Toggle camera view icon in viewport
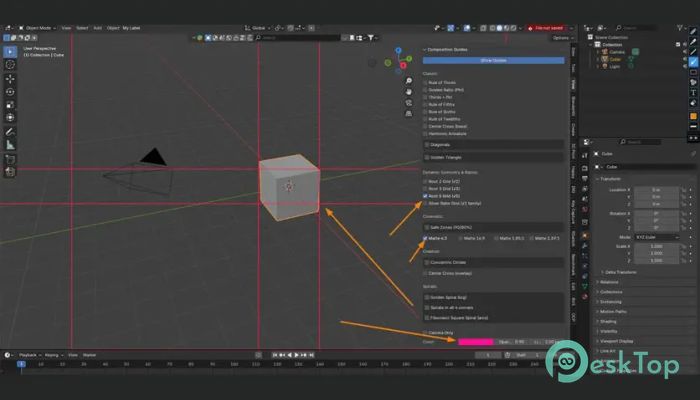 point(408,103)
